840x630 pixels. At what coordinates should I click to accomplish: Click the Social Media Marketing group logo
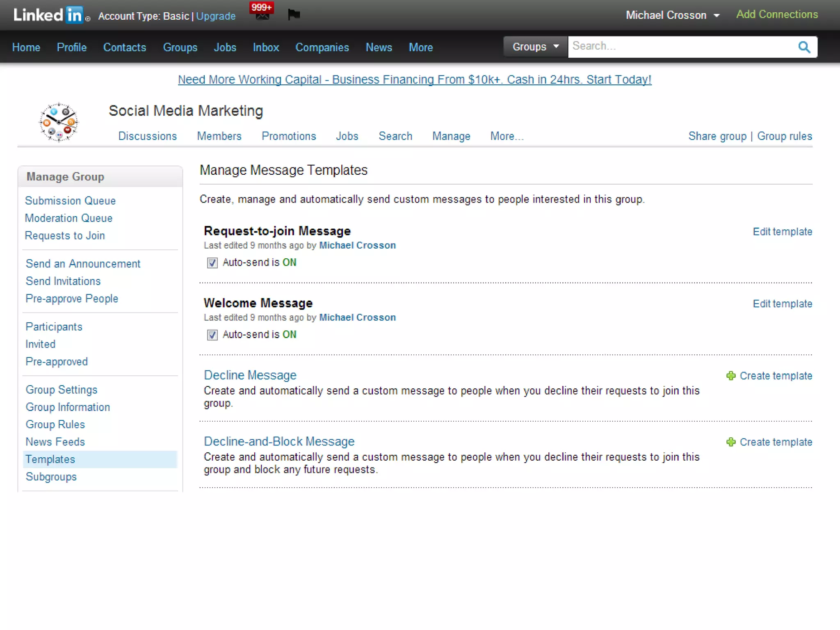[x=59, y=122]
